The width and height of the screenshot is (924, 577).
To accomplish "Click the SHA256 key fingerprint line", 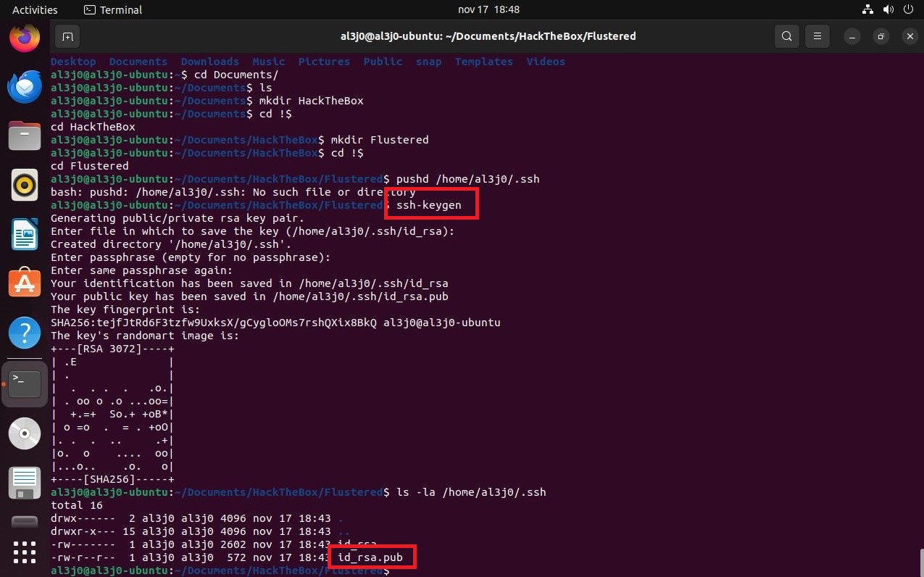I will pos(275,323).
